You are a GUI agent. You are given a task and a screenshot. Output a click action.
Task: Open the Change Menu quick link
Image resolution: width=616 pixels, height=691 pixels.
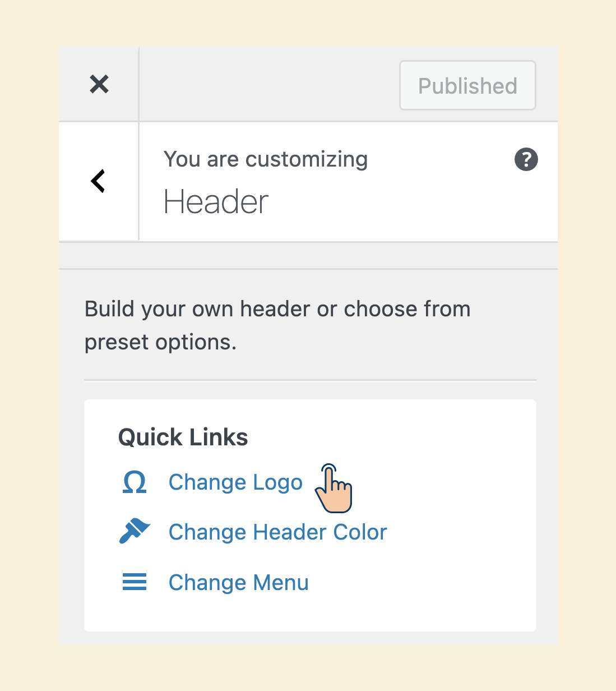239,583
